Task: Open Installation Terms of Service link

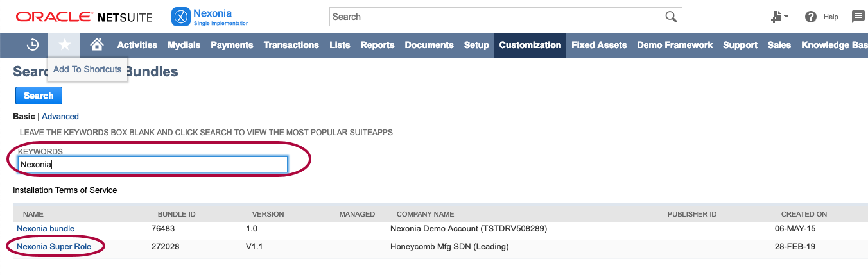Action: 65,190
